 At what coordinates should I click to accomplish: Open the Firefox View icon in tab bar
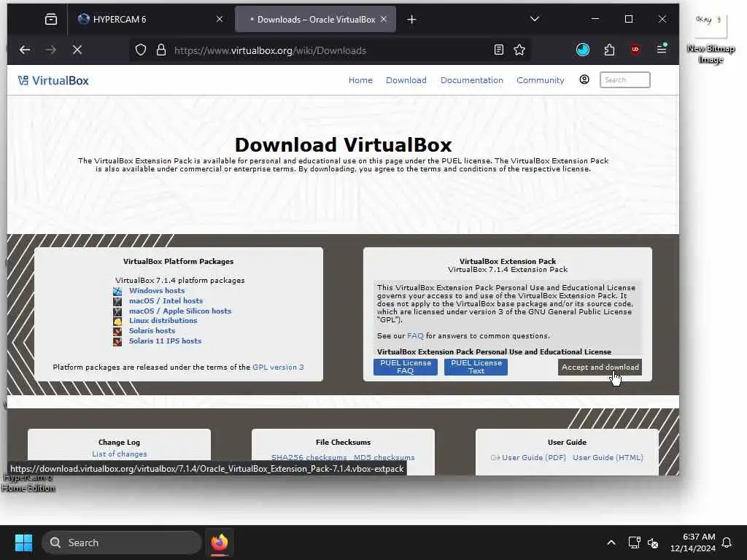pyautogui.click(x=51, y=19)
